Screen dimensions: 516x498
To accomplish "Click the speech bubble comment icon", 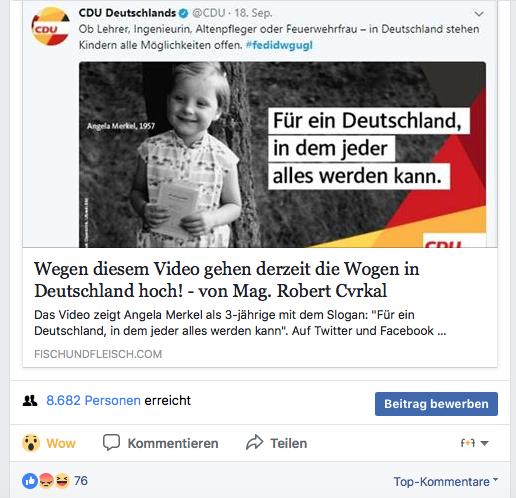I will 111,443.
